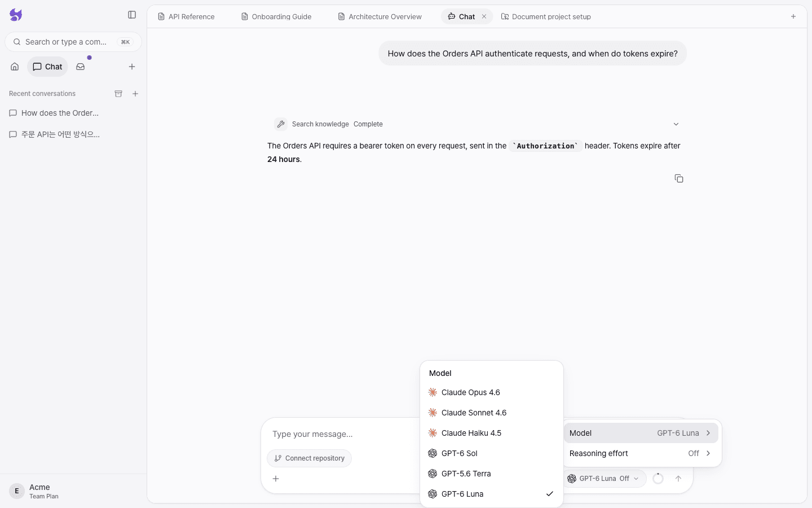
Task: Open the inbox notifications icon
Action: [x=81, y=67]
